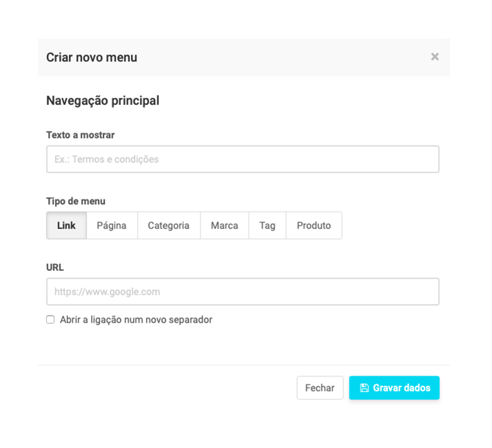This screenshot has height=448, width=492.
Task: Click the save icon in Gravar dados
Action: click(365, 388)
